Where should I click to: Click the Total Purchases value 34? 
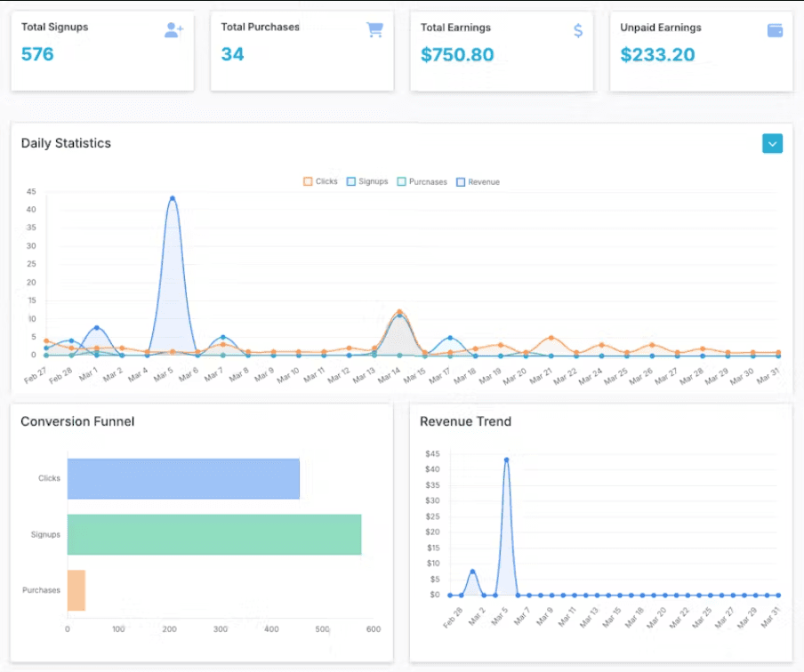click(x=232, y=54)
